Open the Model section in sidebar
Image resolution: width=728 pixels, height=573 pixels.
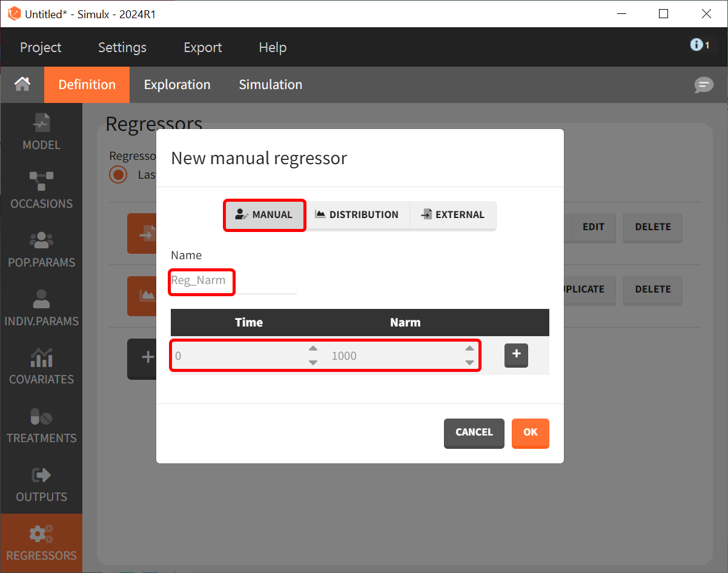41,132
